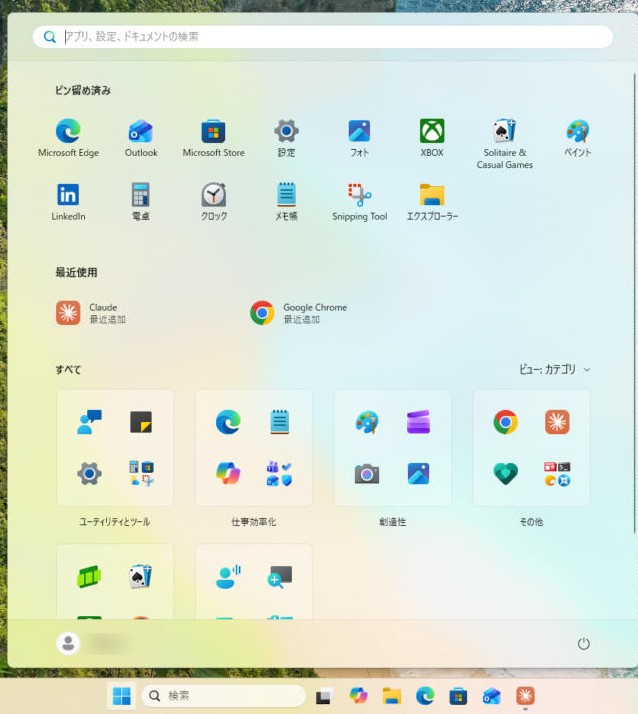Open Notepad in the 仕事効率化 category
Viewport: 638px width, 714px height.
[x=280, y=422]
